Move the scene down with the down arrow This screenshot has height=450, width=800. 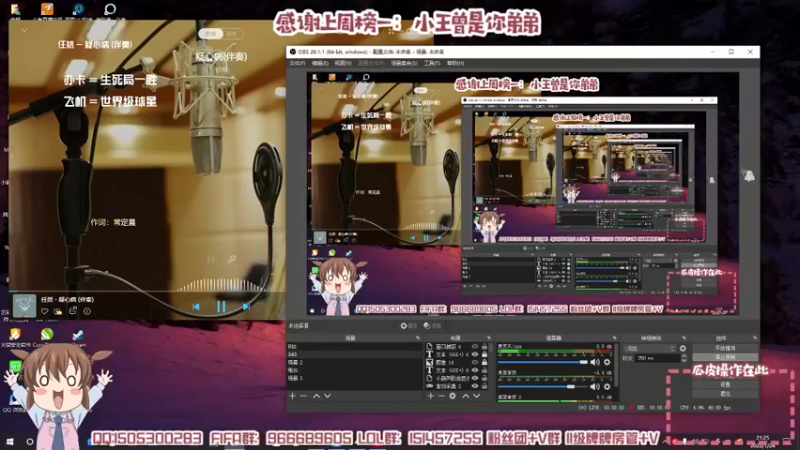pos(328,396)
